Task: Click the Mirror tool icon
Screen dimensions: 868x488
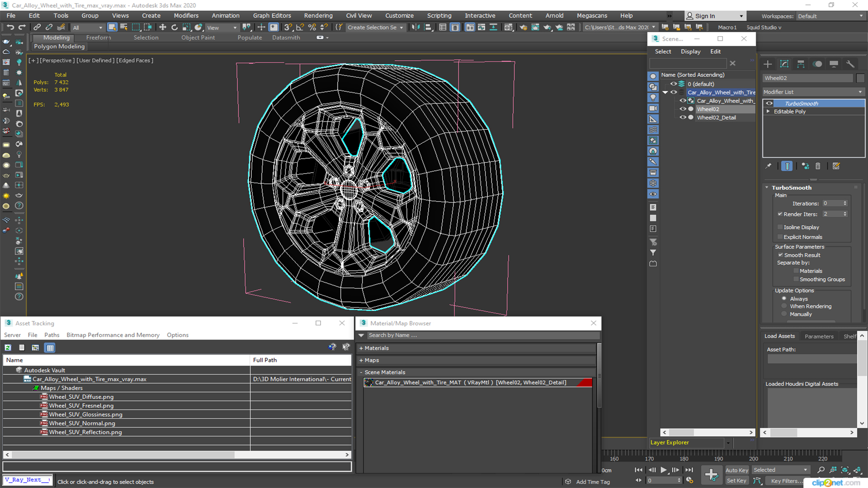Action: tap(415, 27)
